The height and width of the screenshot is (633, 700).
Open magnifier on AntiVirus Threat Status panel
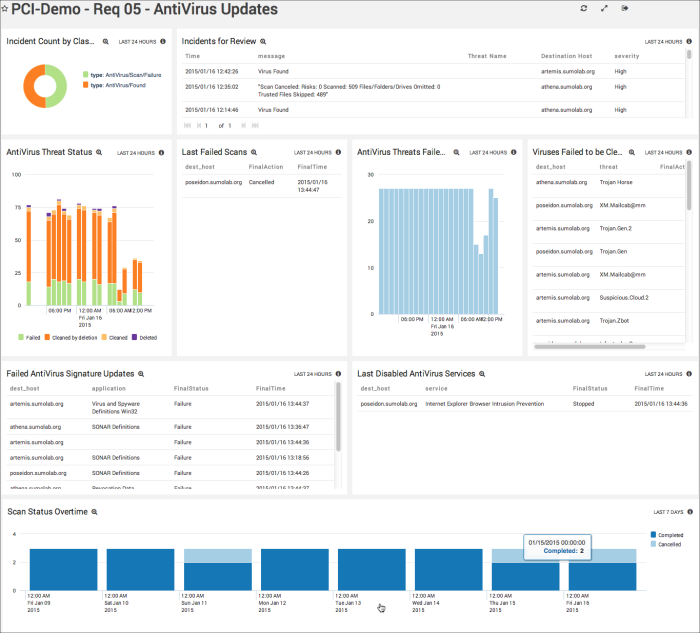(x=99, y=153)
